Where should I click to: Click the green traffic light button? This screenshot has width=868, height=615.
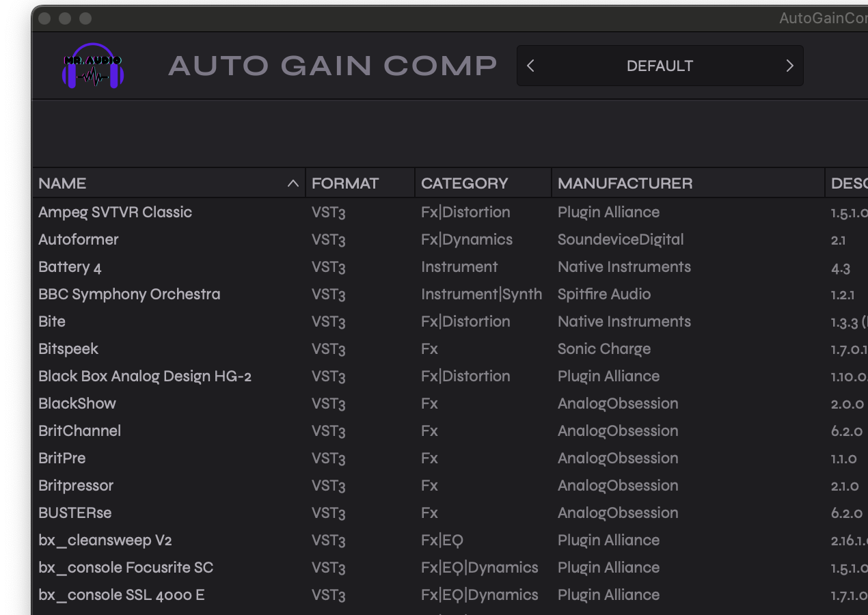[x=84, y=18]
